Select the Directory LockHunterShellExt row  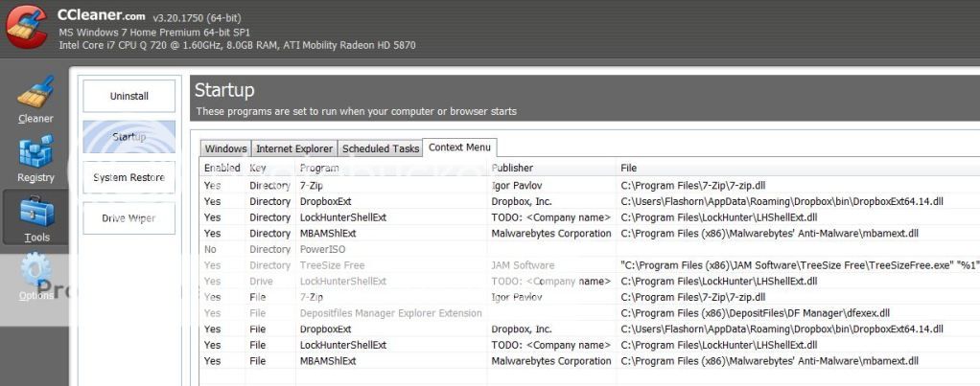pyautogui.click(x=590, y=217)
